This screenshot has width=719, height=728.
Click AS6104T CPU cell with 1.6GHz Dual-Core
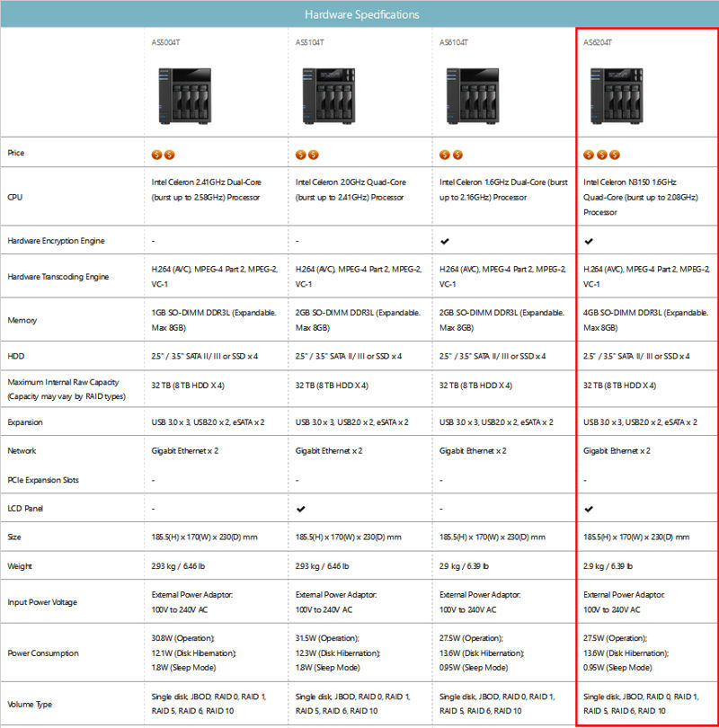pyautogui.click(x=503, y=190)
